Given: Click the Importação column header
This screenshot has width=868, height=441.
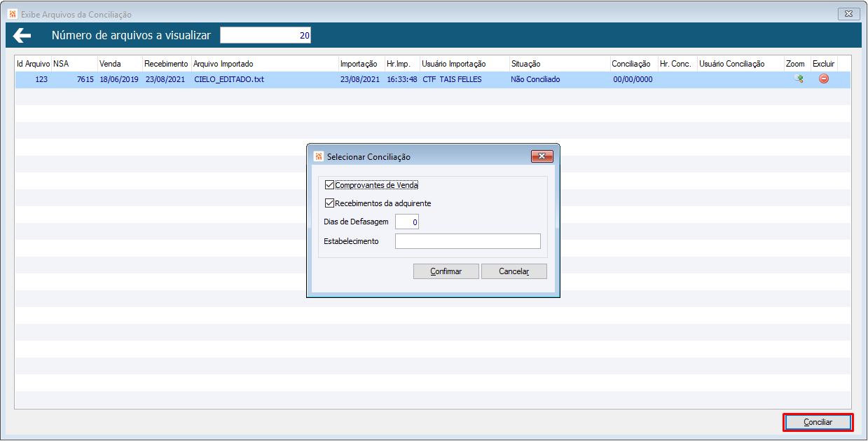Looking at the screenshot, I should (x=361, y=64).
